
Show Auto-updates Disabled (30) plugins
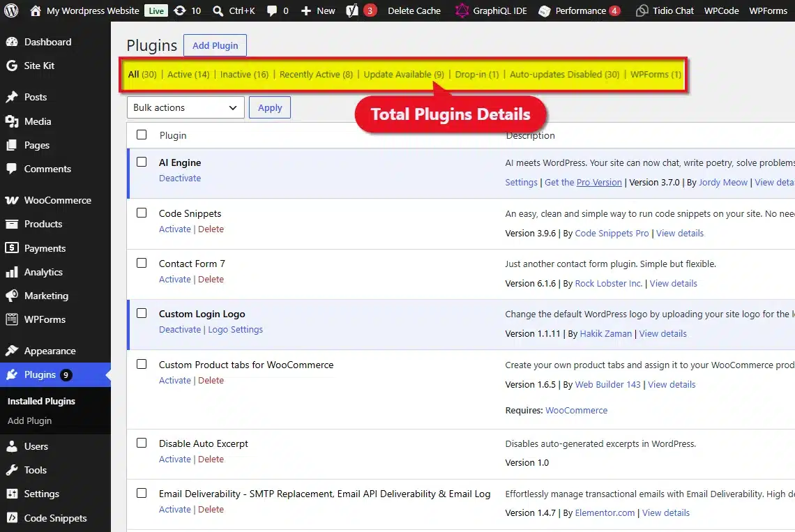(564, 75)
